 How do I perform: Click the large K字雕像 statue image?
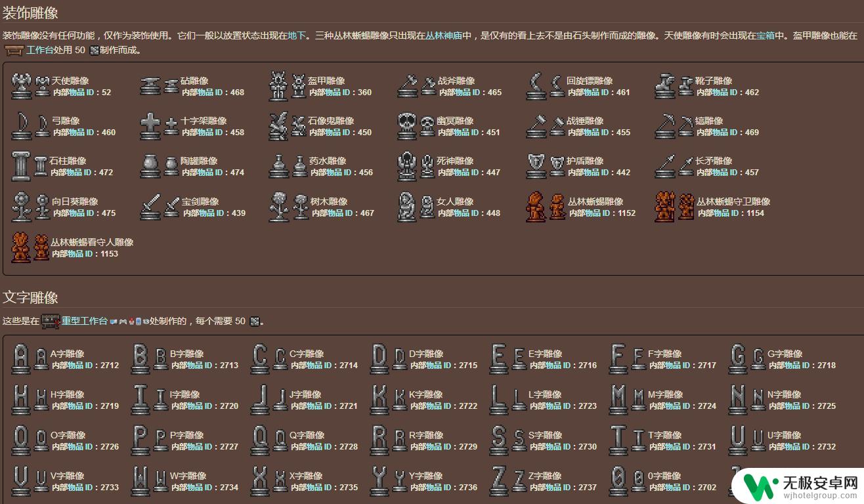coord(379,400)
